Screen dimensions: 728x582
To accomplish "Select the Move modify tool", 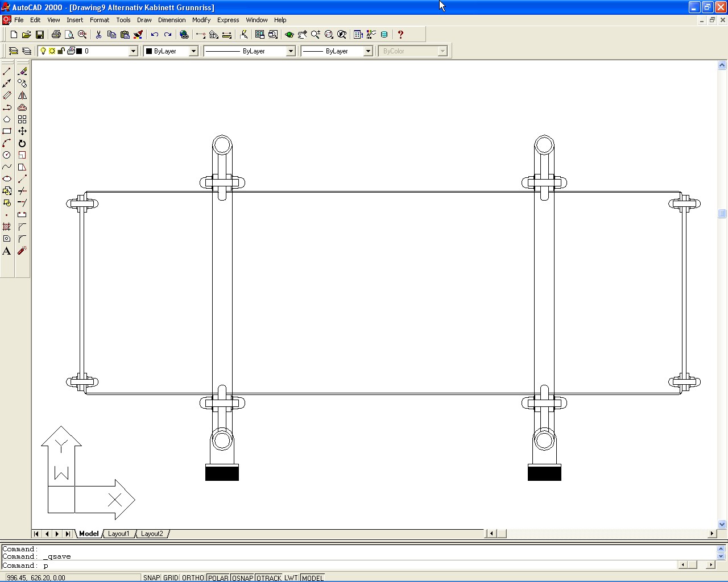I will (x=22, y=131).
